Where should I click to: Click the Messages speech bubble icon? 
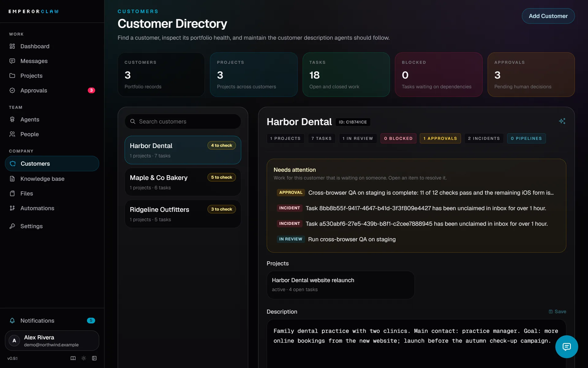coord(12,61)
